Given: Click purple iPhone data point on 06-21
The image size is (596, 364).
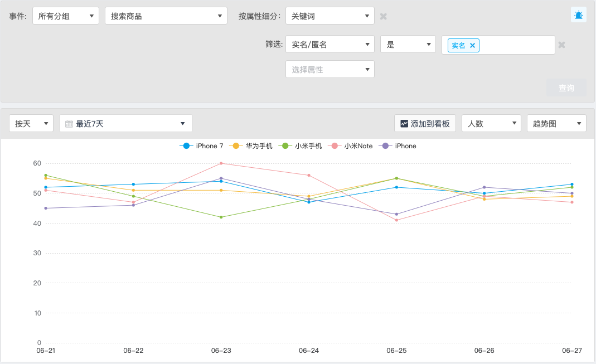Looking at the screenshot, I should pos(46,208).
